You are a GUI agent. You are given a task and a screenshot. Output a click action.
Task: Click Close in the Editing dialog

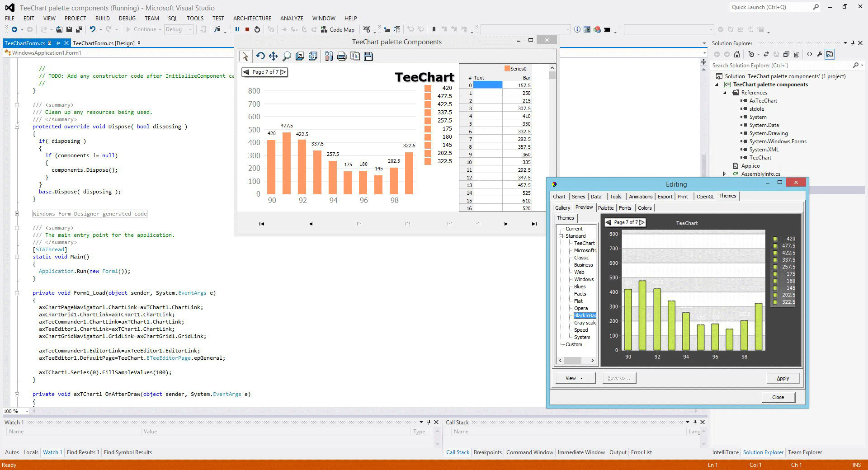pos(778,397)
